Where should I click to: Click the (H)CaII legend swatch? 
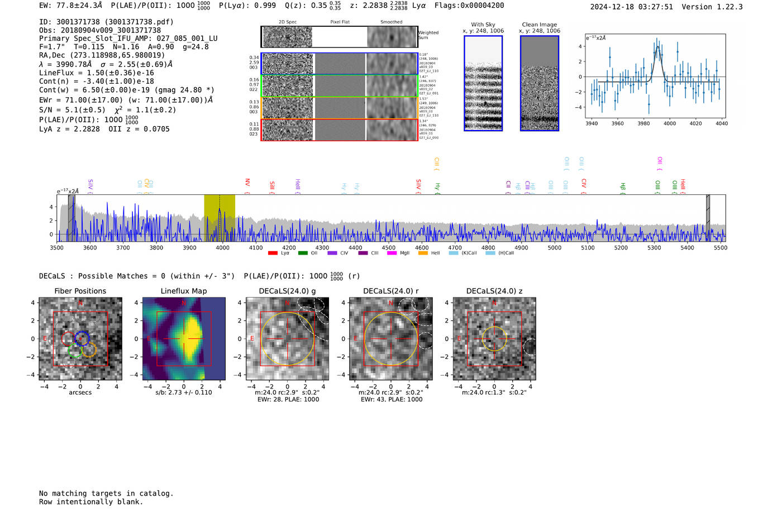[490, 253]
